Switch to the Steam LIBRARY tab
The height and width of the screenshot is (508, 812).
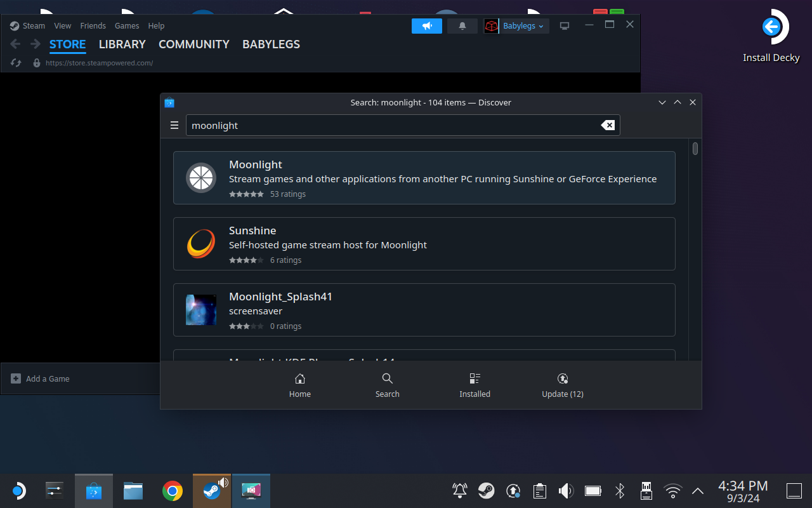tap(122, 44)
